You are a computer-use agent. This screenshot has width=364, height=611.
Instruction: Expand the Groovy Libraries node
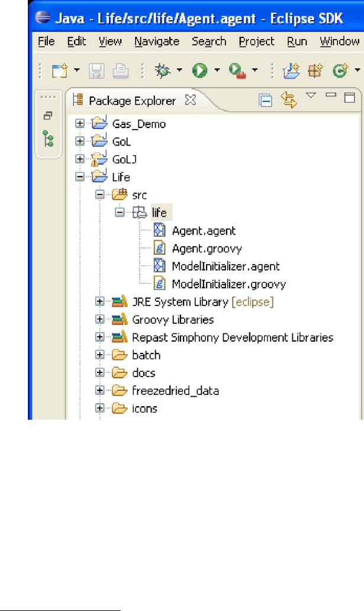point(100,319)
